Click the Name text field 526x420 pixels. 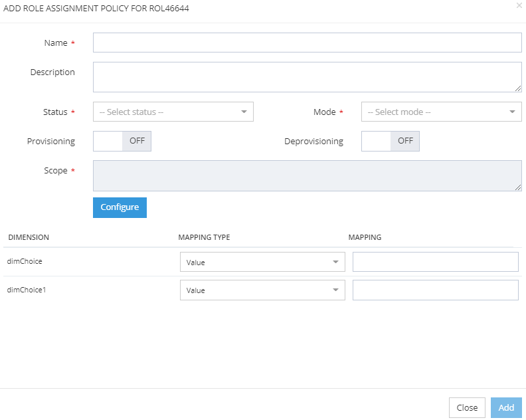307,43
